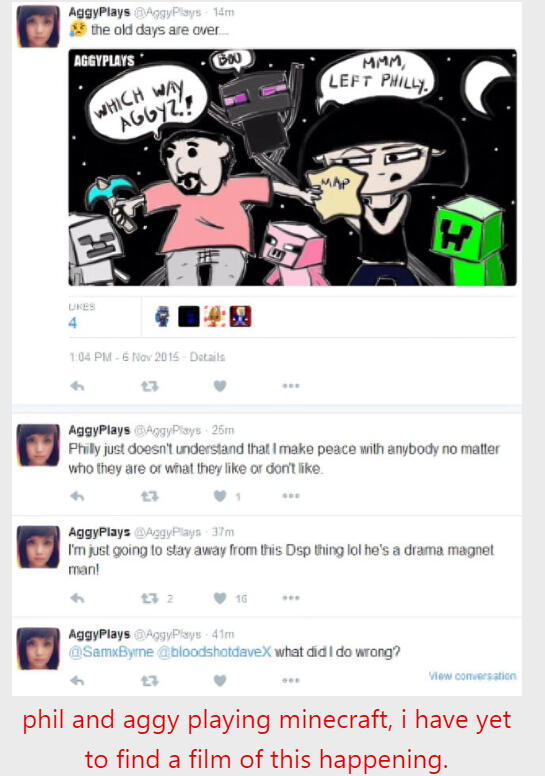Like the 'old days are over' tweet
Viewport: 545px width, 776px height.
point(220,386)
